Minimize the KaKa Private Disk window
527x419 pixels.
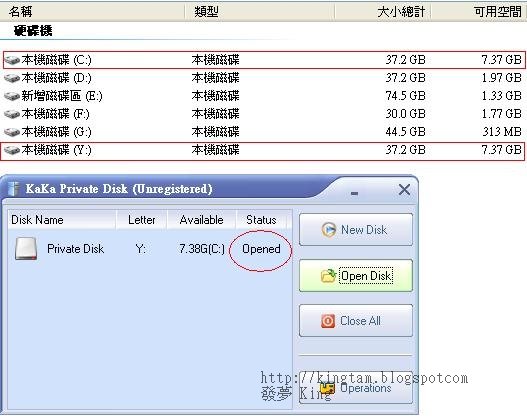pyautogui.click(x=354, y=193)
